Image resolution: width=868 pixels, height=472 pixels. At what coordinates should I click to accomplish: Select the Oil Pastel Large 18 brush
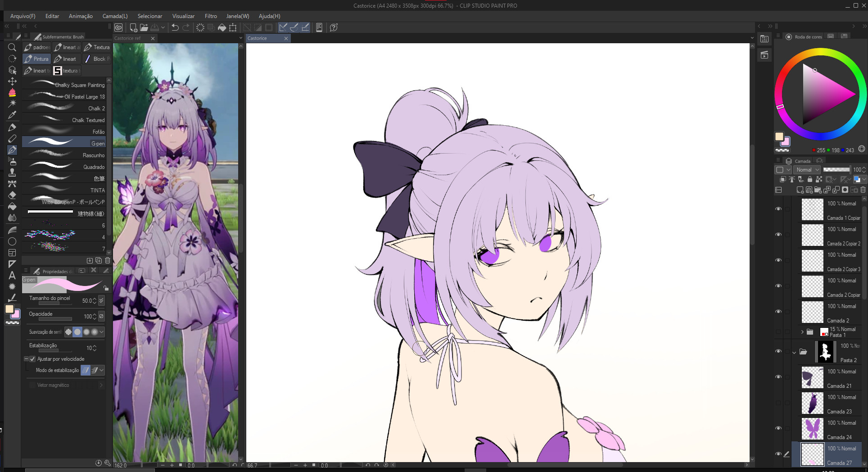64,96
